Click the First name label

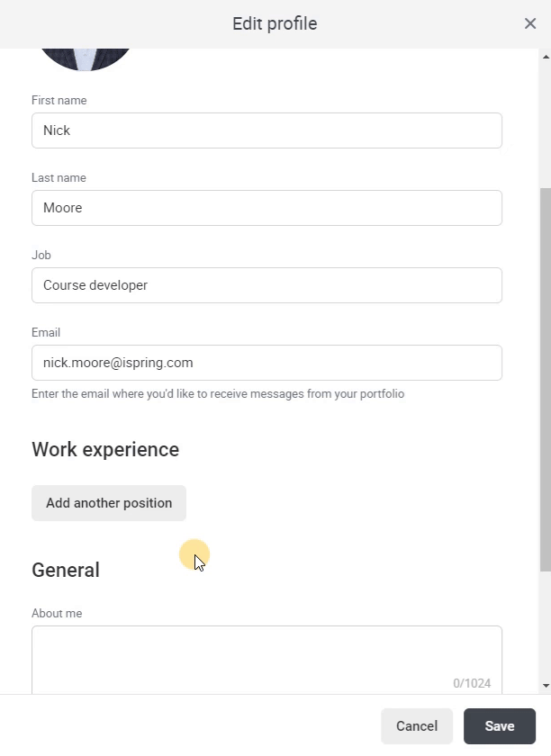(x=59, y=100)
